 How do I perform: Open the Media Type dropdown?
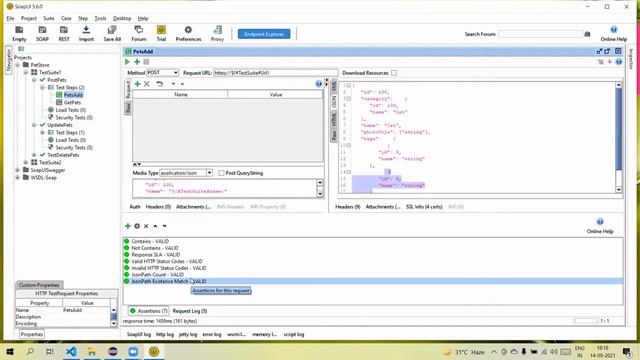click(209, 173)
